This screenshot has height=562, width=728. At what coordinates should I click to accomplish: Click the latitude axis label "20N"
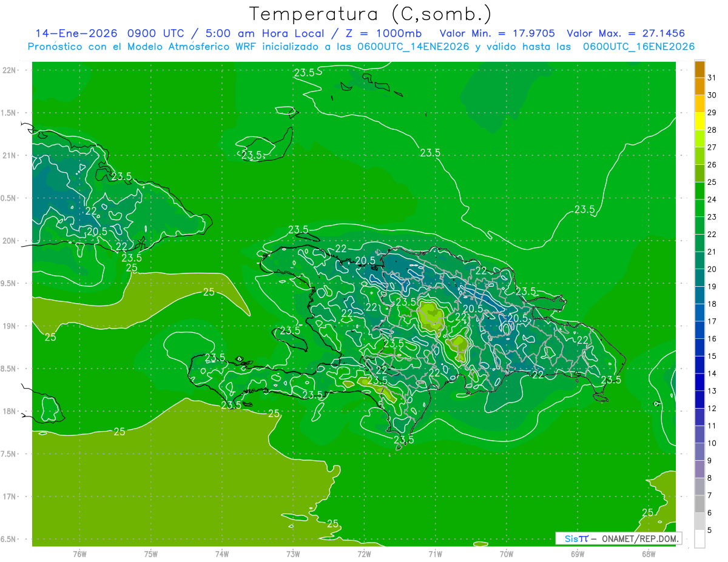[x=10, y=241]
